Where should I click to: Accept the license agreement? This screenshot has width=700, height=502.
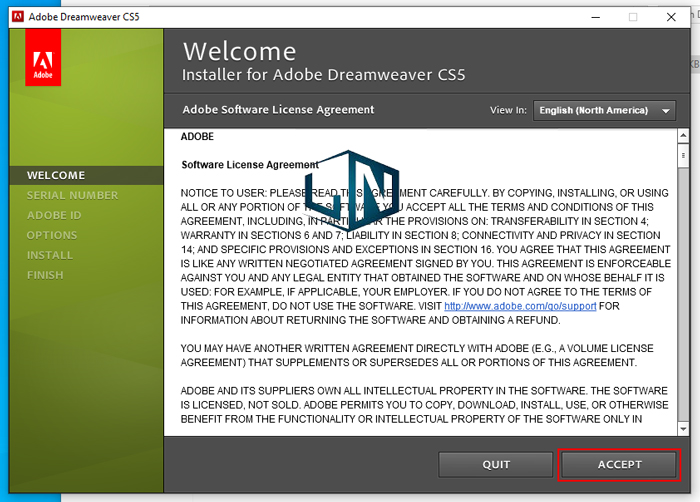[619, 464]
